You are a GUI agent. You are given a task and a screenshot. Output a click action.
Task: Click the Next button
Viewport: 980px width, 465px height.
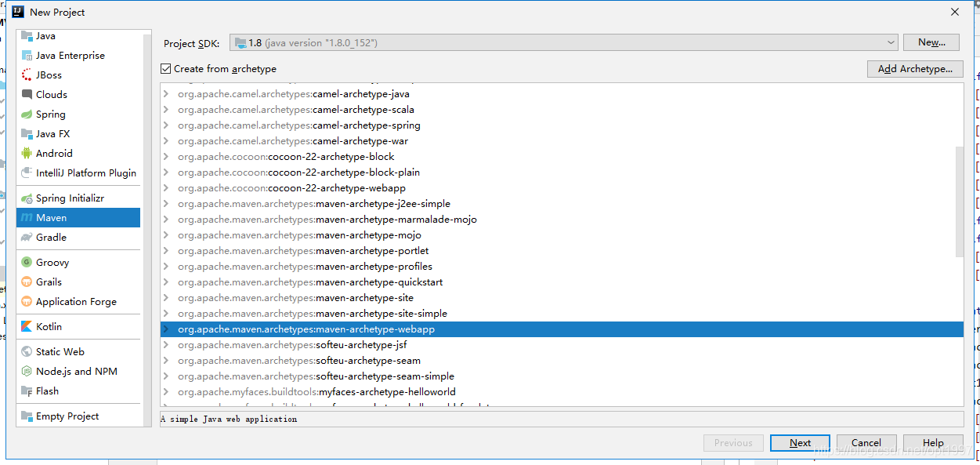coord(800,443)
